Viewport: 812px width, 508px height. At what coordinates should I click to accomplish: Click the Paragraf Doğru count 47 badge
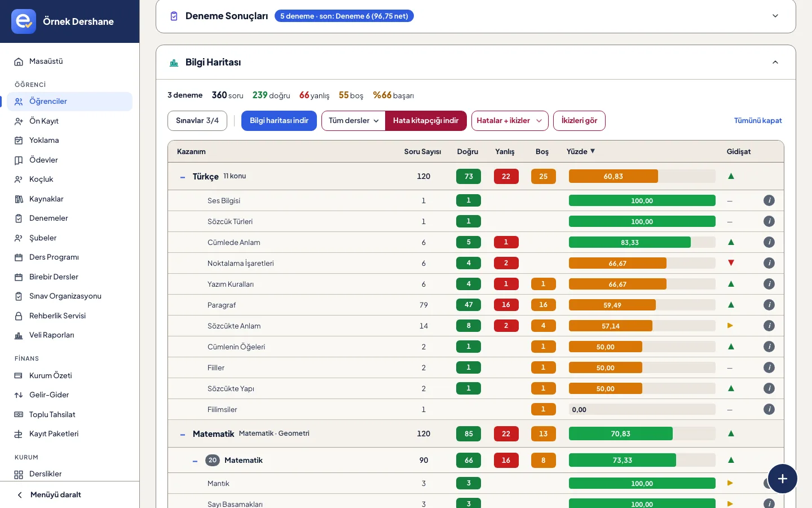coord(469,305)
